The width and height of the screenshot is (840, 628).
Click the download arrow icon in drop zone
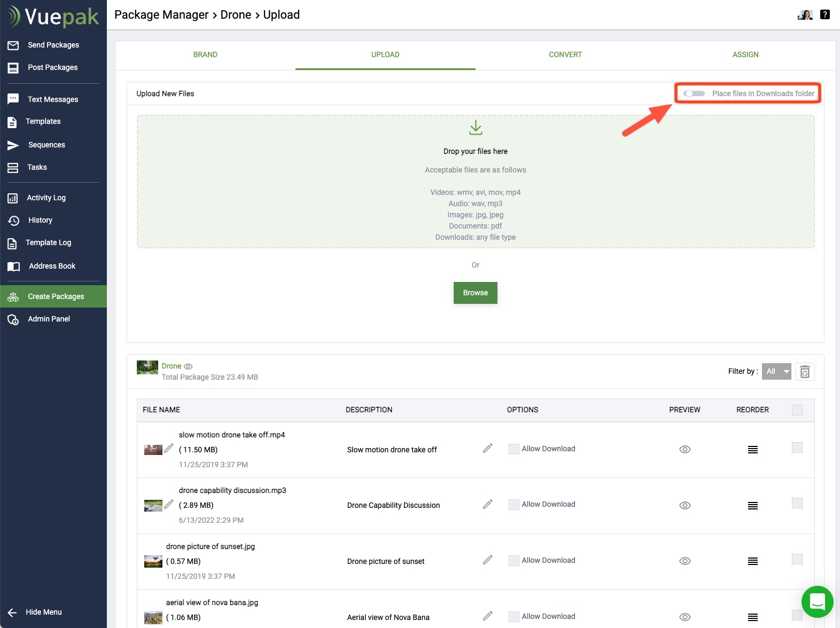[476, 128]
